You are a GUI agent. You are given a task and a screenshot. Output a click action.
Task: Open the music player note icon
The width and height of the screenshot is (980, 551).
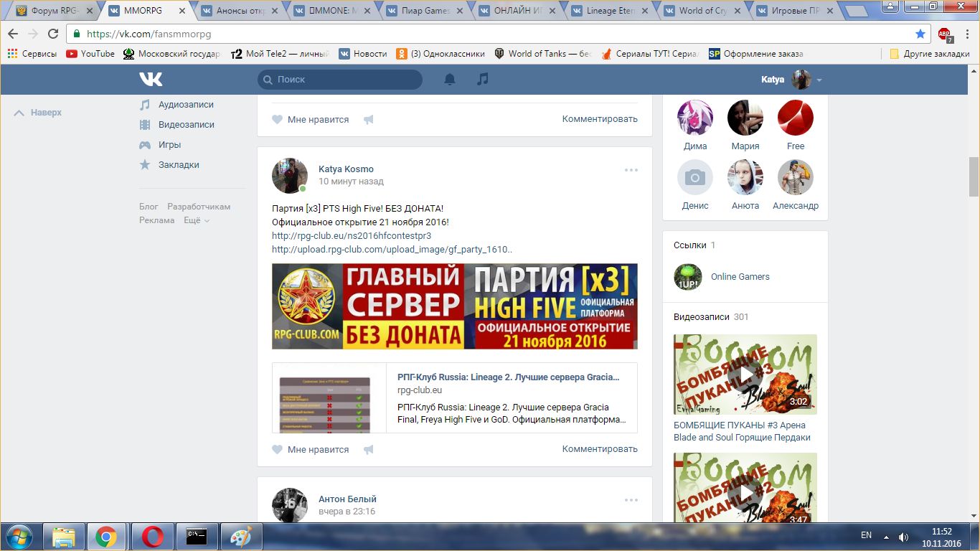(483, 79)
